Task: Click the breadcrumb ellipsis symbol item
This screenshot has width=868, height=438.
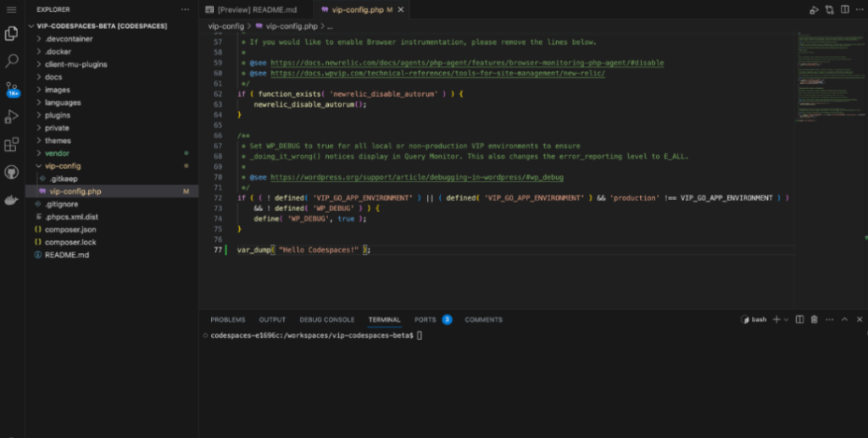Action: (x=330, y=26)
